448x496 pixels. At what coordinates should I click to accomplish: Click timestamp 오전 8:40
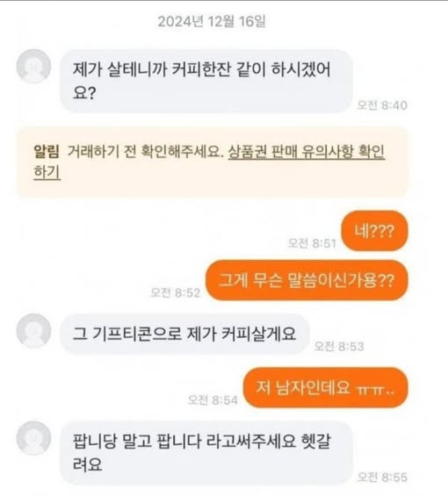(382, 105)
